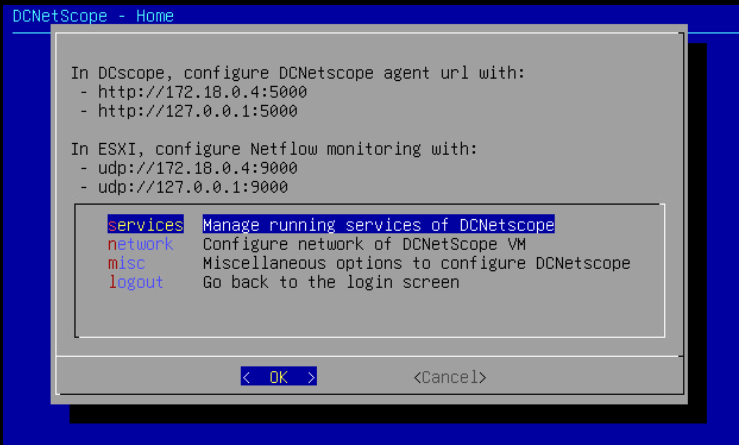Select the misc menu entry
Viewport: 739px width, 445px height.
126,263
